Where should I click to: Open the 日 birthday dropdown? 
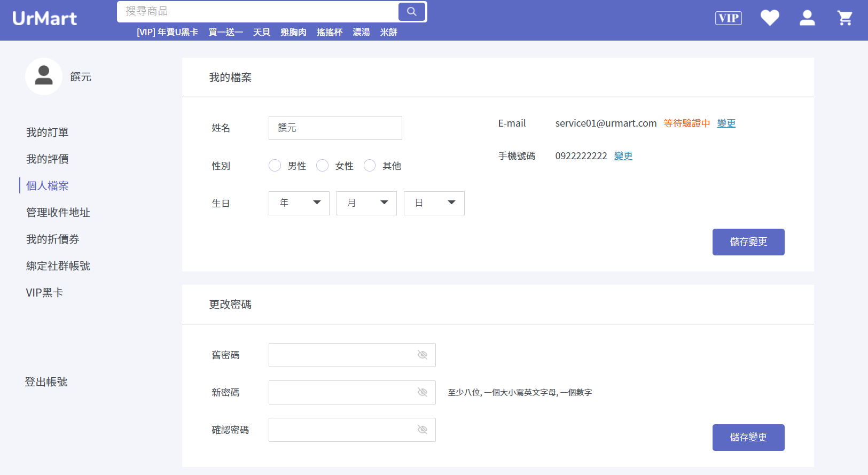coord(434,203)
